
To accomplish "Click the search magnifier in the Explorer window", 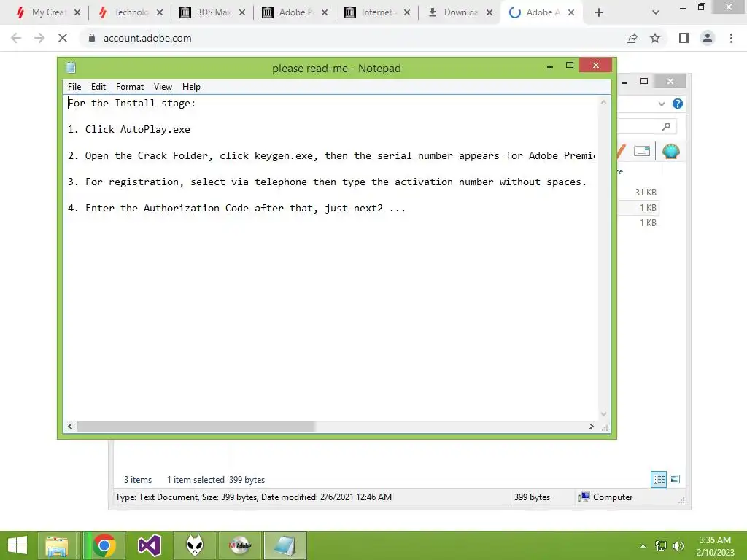I will (x=667, y=126).
